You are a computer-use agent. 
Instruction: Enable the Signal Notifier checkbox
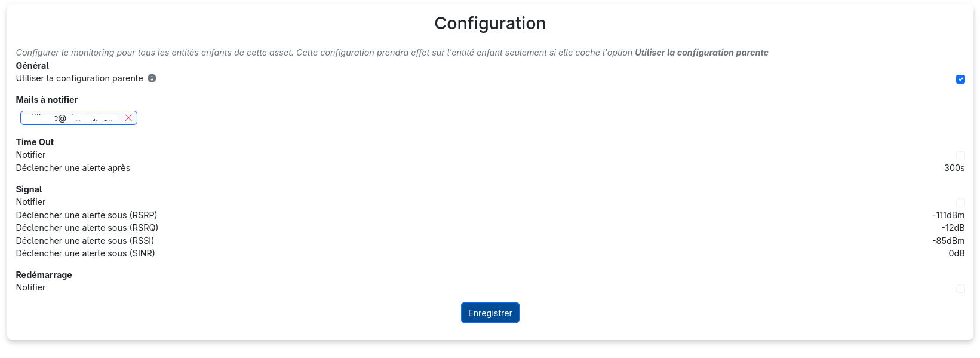[x=960, y=203]
